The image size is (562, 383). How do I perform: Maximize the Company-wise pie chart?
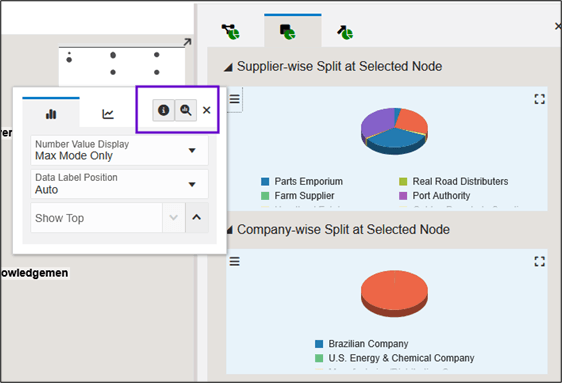[x=539, y=262]
